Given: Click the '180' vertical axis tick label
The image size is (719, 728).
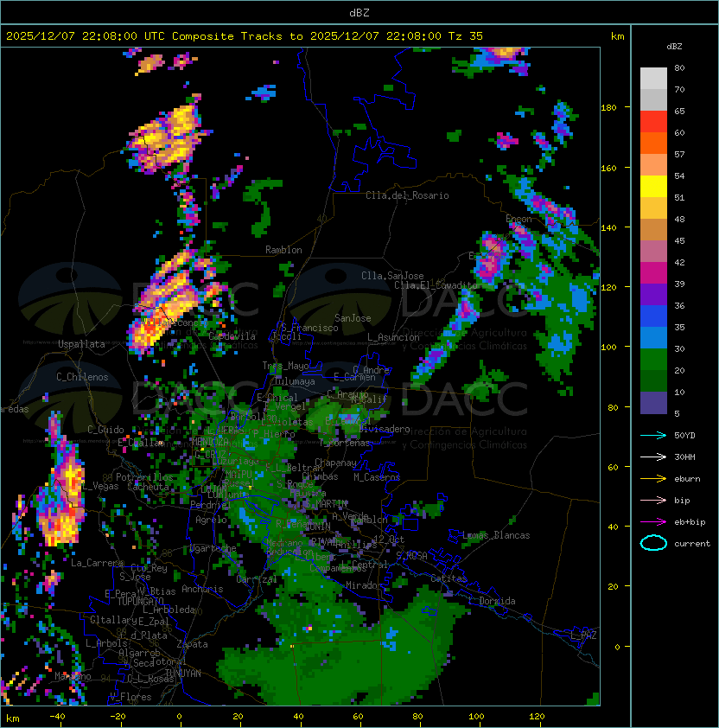Looking at the screenshot, I should point(608,108).
